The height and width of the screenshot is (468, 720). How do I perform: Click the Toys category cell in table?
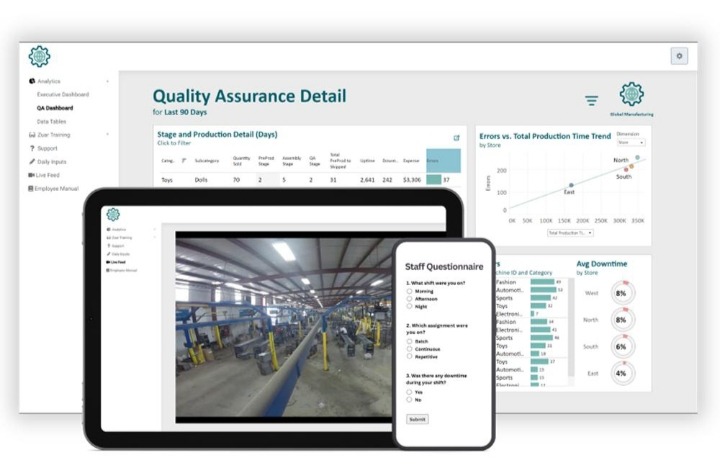tap(167, 180)
